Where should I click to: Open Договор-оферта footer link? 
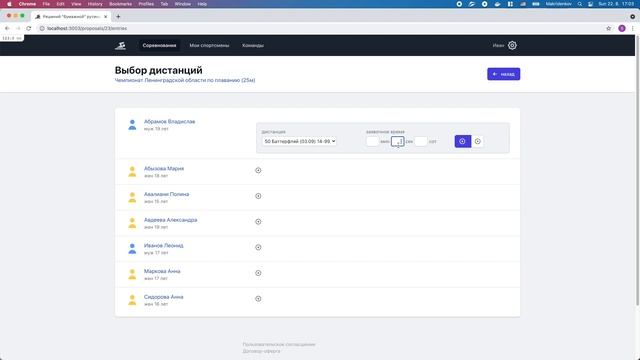coord(261,351)
